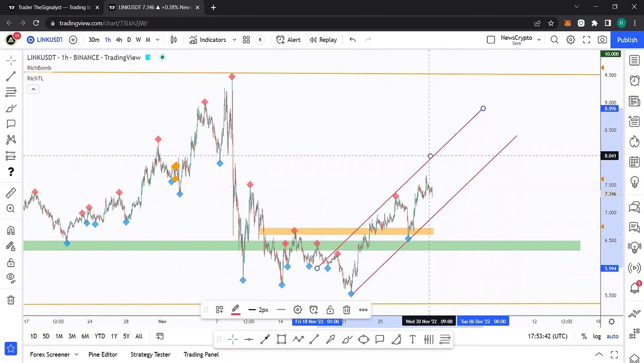Enter fullscreen mode
Image resolution: width=644 pixels, height=363 pixels.
click(x=587, y=40)
